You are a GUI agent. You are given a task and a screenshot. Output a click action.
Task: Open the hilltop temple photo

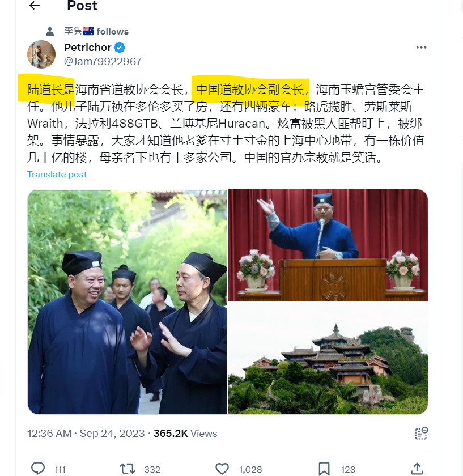pyautogui.click(x=328, y=358)
